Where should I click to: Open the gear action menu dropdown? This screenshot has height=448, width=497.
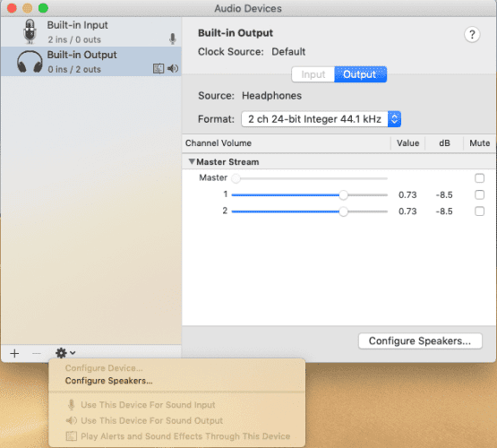tap(65, 353)
